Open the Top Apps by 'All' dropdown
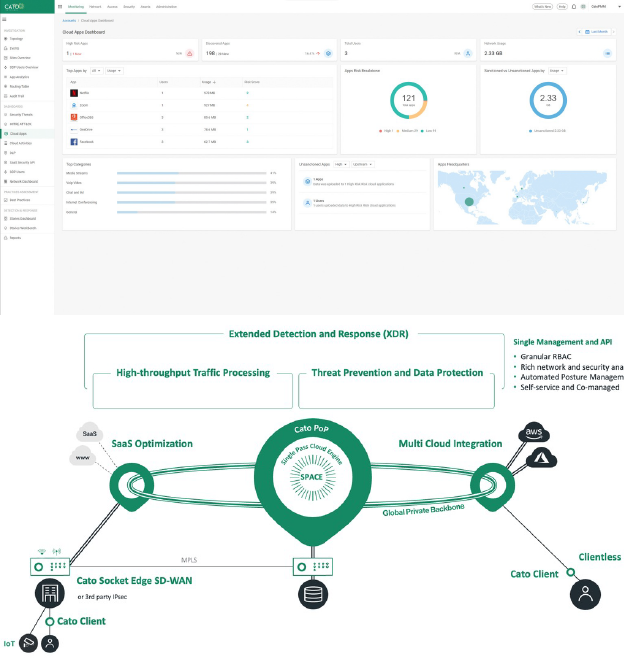The width and height of the screenshot is (624, 672). 96,71
